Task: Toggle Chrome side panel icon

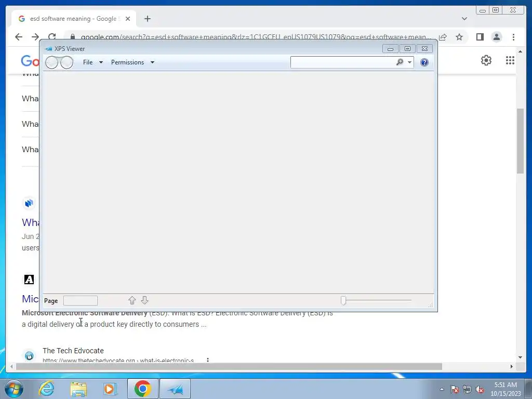Action: click(x=480, y=37)
